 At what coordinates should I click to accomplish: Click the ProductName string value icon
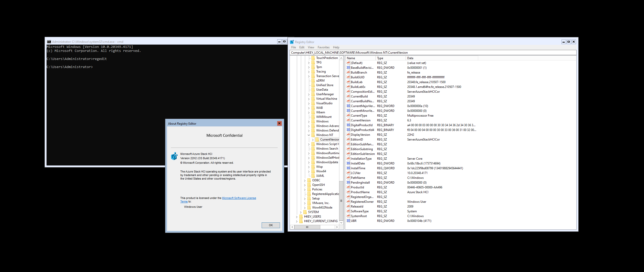(348, 192)
